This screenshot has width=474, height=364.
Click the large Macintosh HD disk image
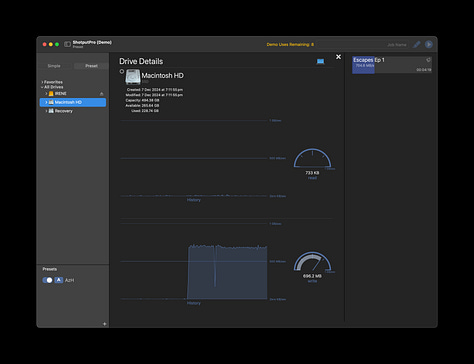tap(133, 77)
